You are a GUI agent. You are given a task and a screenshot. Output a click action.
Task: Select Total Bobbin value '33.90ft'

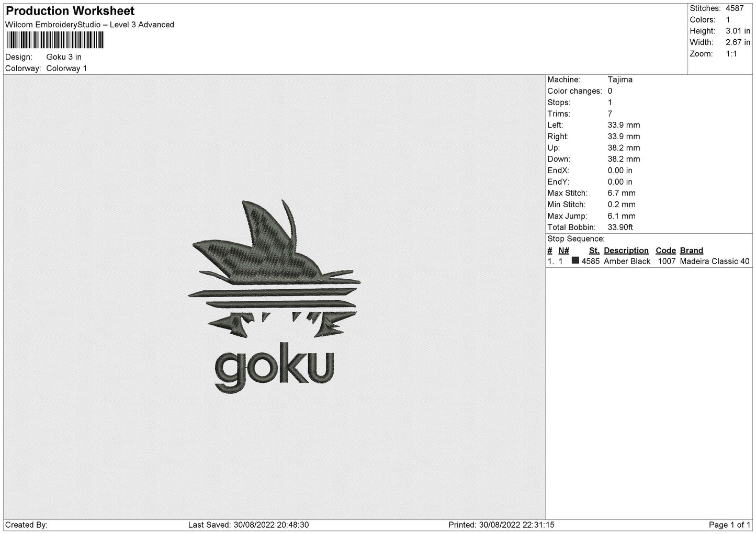coord(620,227)
